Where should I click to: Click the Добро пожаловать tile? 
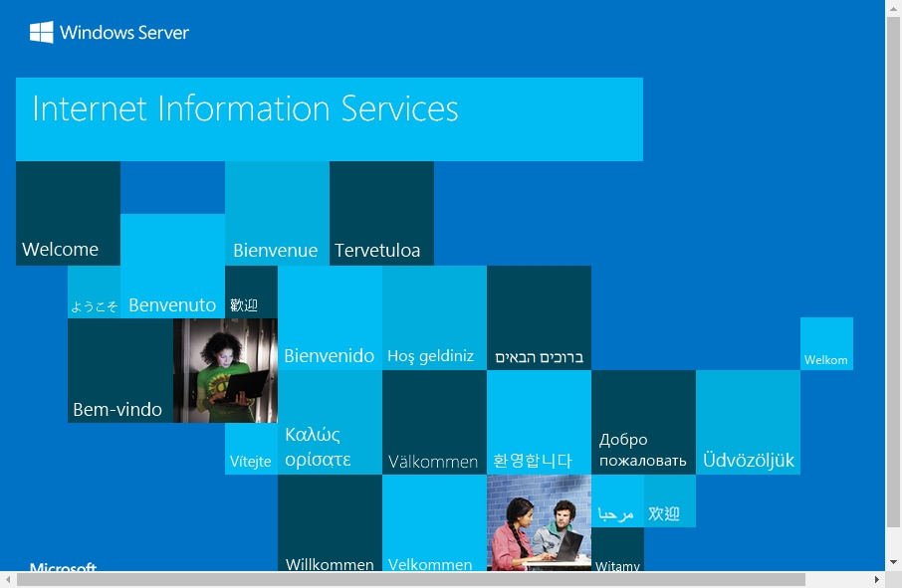(644, 423)
